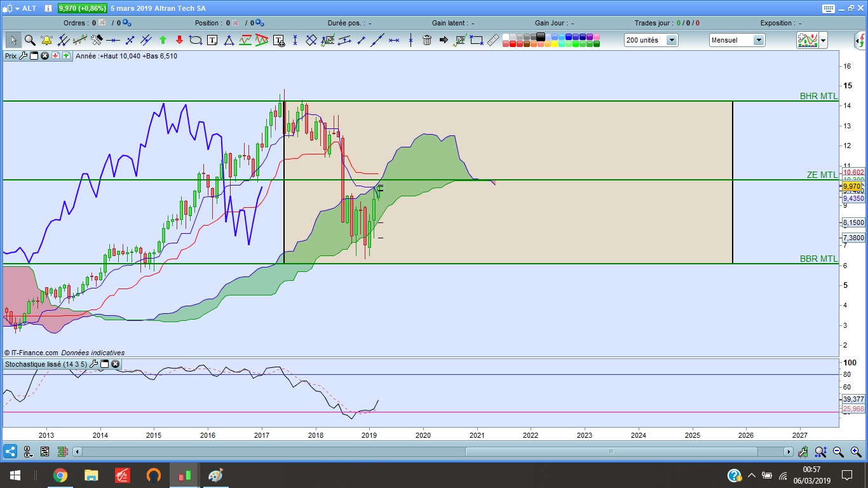This screenshot has height=488, width=868.
Task: Click the trash can delete tool
Action: click(427, 40)
